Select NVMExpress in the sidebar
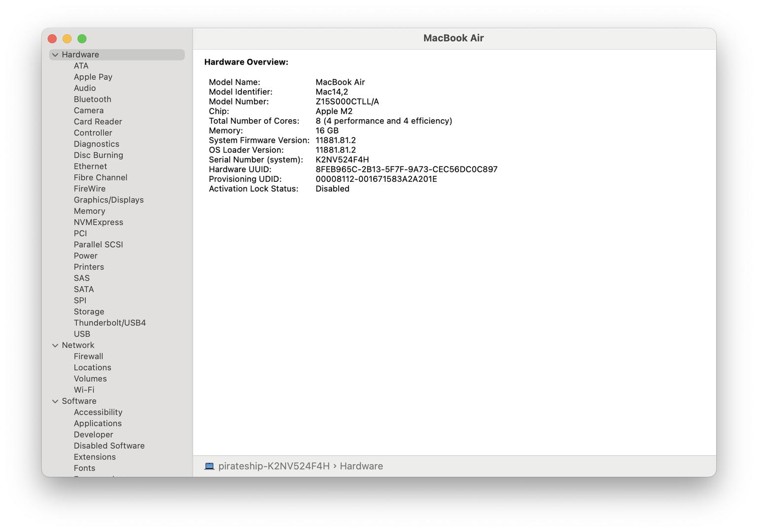 (x=99, y=222)
